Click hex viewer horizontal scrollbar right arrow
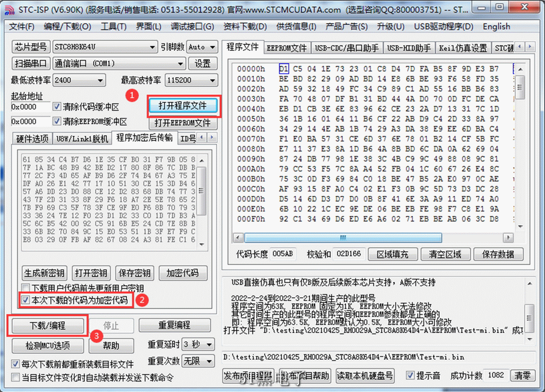 click(x=509, y=238)
